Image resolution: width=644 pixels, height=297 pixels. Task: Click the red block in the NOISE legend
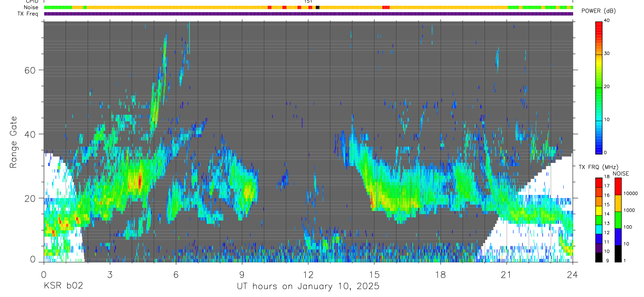coord(618,186)
